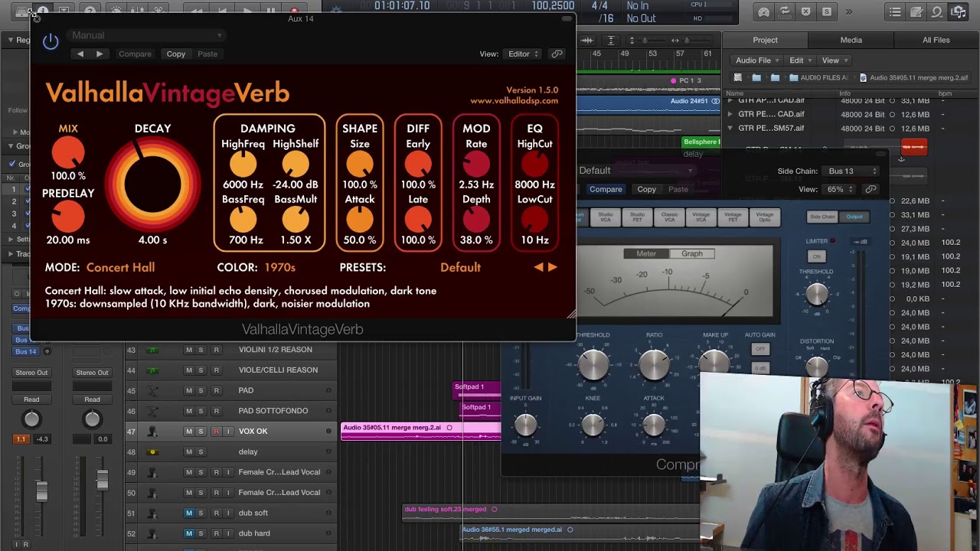Click the EQ LowCut knob

tap(534, 220)
